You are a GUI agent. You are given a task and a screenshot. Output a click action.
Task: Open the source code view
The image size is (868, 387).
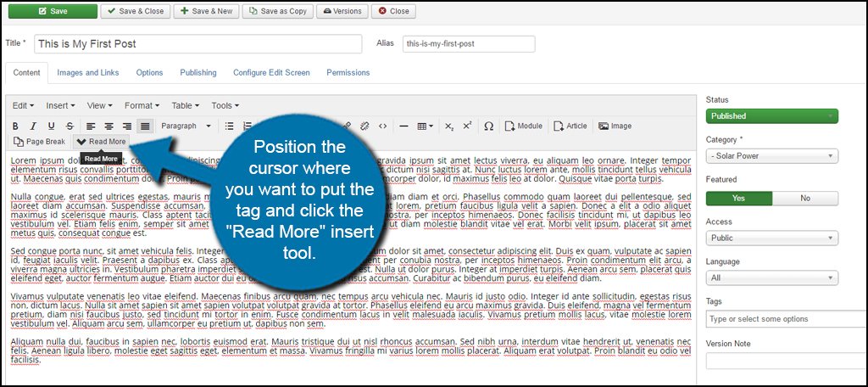(382, 126)
